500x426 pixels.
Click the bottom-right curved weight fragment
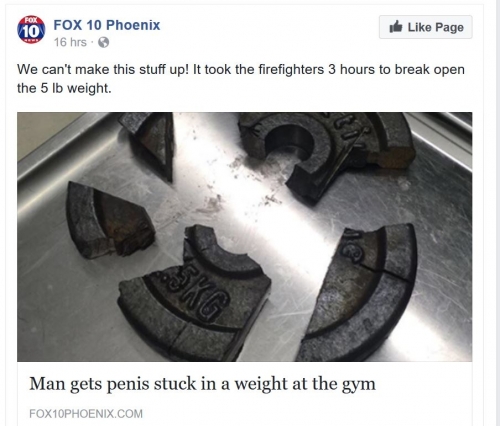(x=359, y=293)
